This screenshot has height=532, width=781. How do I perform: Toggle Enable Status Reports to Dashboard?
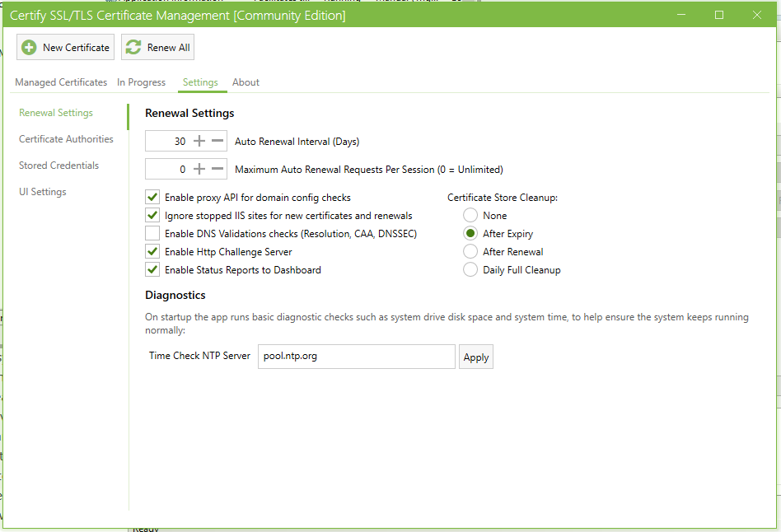[152, 269]
